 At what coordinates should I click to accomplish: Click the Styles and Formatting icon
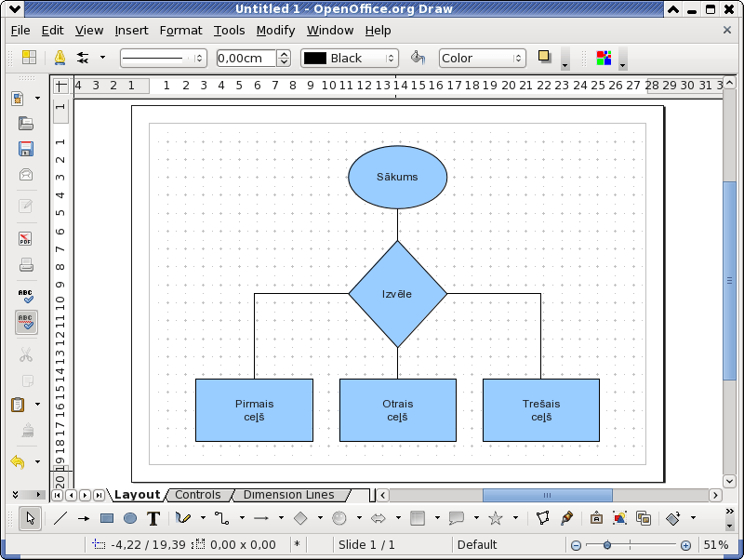29,58
